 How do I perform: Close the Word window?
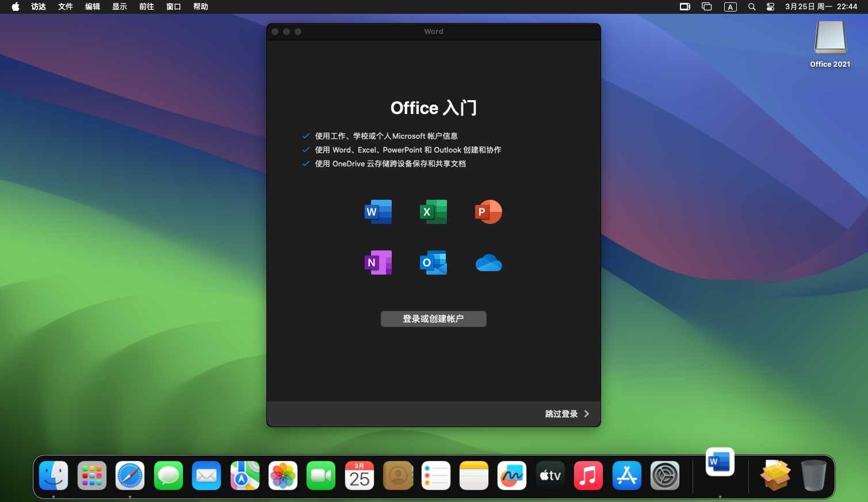pyautogui.click(x=275, y=32)
